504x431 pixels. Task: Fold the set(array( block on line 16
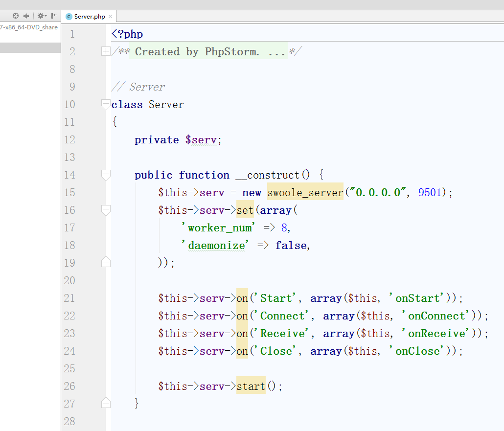pyautogui.click(x=105, y=210)
